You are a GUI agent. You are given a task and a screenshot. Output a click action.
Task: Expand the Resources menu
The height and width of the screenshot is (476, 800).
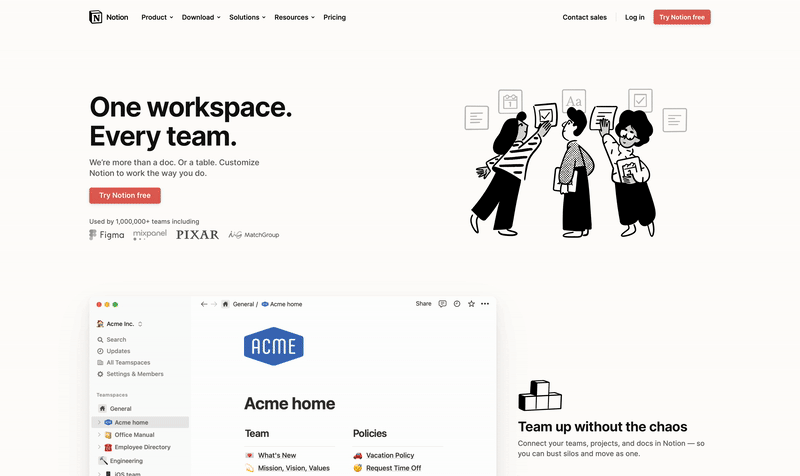[294, 17]
